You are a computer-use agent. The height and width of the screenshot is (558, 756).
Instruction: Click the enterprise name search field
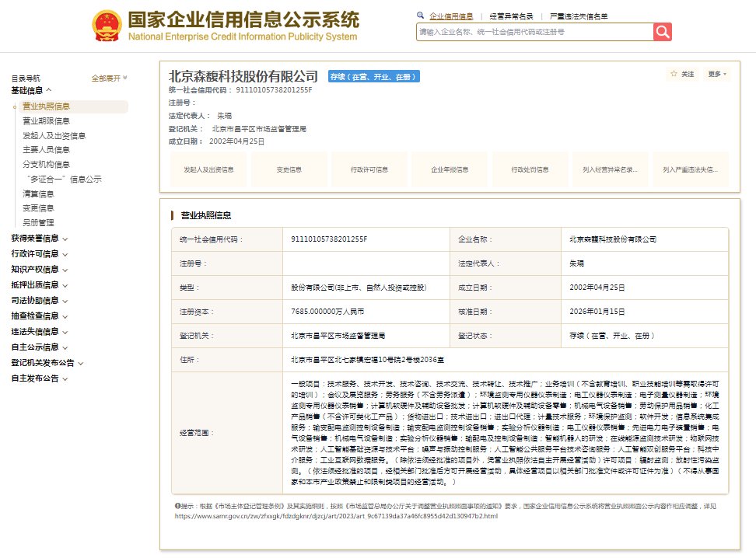click(x=534, y=32)
